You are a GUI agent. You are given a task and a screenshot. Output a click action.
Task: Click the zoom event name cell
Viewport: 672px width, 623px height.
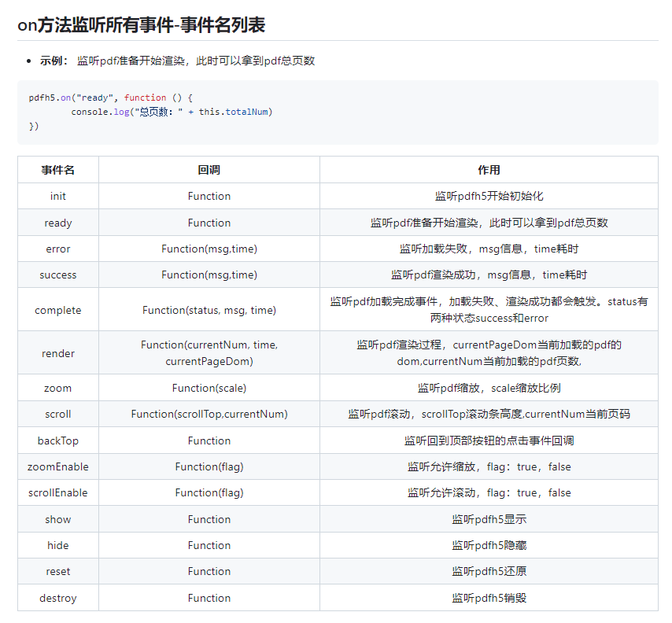click(58, 389)
